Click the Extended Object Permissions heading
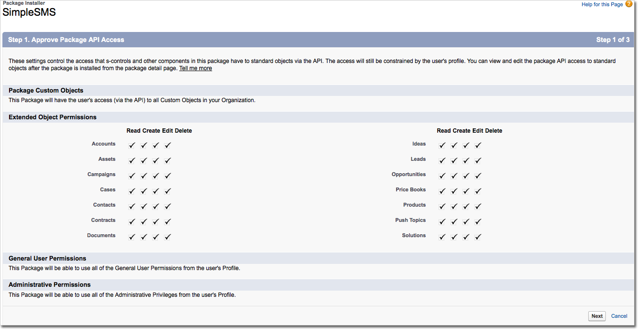Screen dimensions: 644x335 [x=52, y=117]
